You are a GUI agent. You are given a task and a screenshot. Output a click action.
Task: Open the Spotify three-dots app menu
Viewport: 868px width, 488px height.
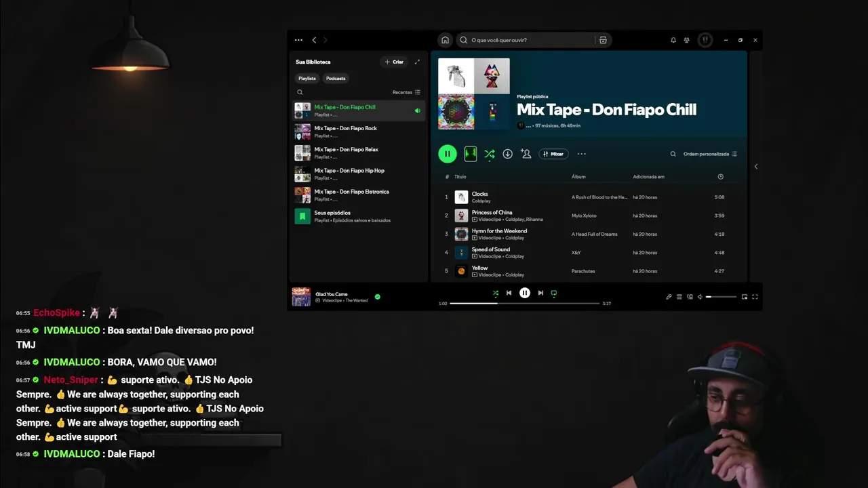[298, 40]
